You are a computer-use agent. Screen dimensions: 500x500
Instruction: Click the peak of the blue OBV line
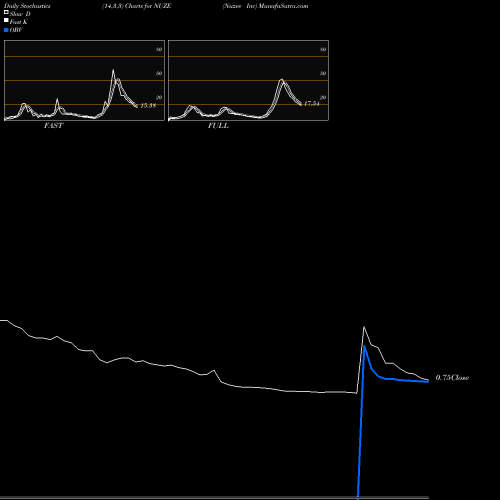[x=364, y=346]
